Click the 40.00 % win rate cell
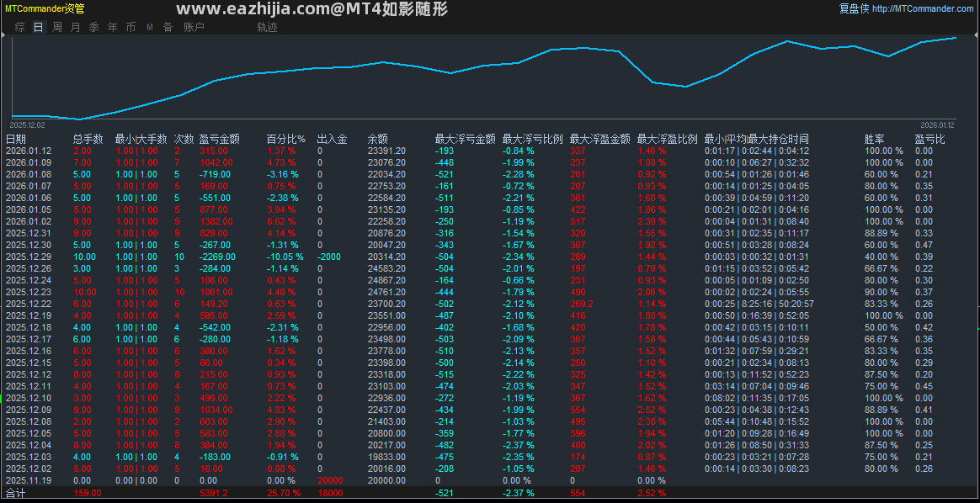980x503 pixels. tap(881, 257)
